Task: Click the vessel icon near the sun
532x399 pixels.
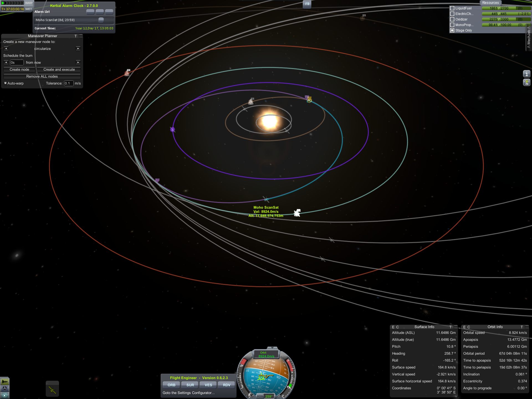Action: tap(251, 101)
